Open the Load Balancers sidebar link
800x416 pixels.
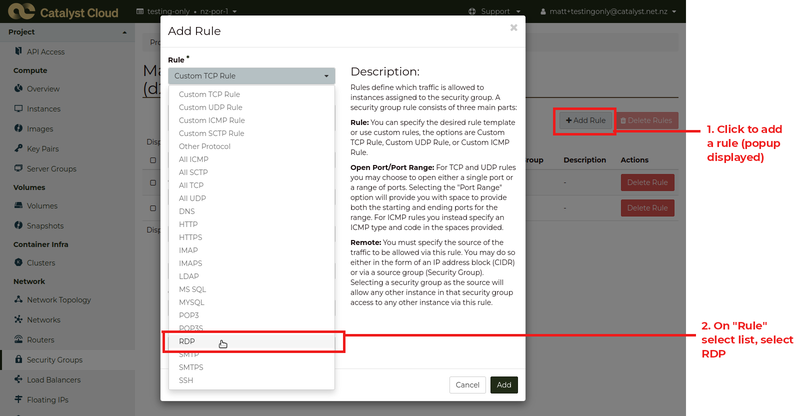[x=54, y=380]
